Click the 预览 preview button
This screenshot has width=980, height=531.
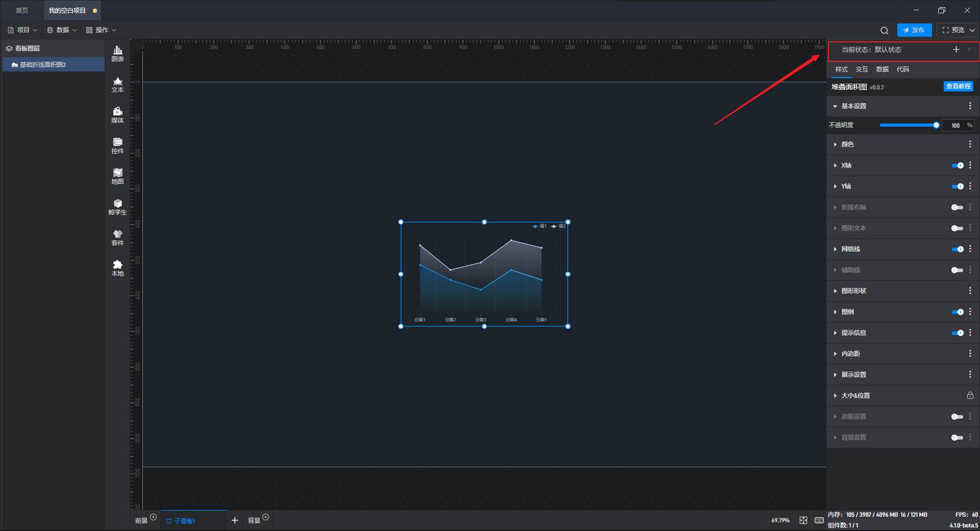pyautogui.click(x=953, y=30)
